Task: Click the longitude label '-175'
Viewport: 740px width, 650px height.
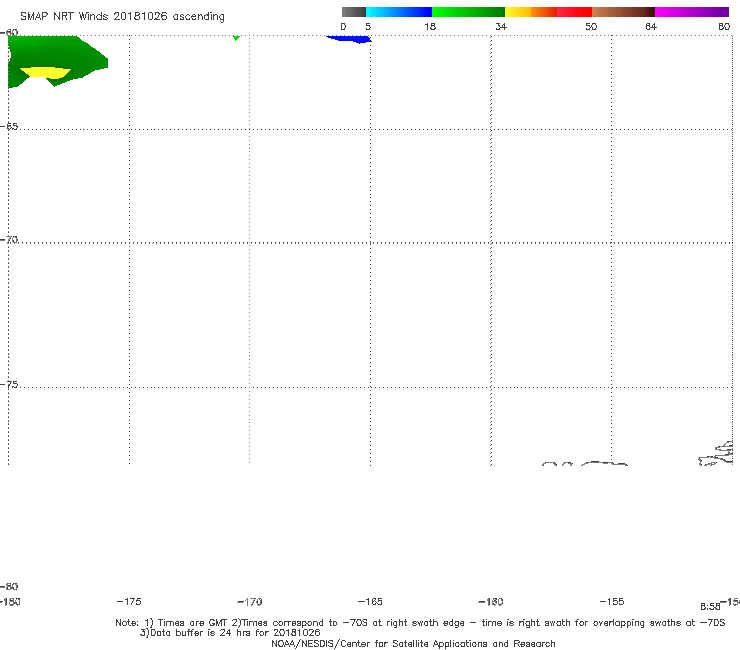Action: click(x=129, y=602)
